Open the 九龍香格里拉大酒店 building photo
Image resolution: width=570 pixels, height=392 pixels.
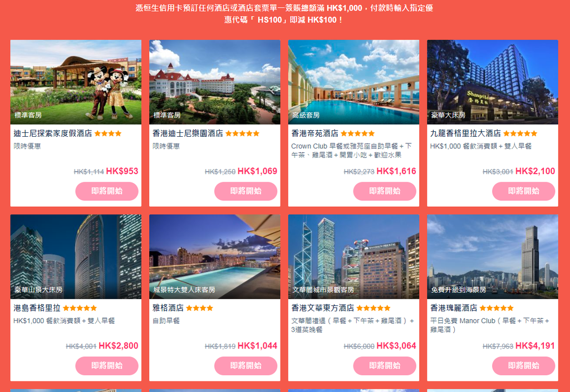coord(492,82)
